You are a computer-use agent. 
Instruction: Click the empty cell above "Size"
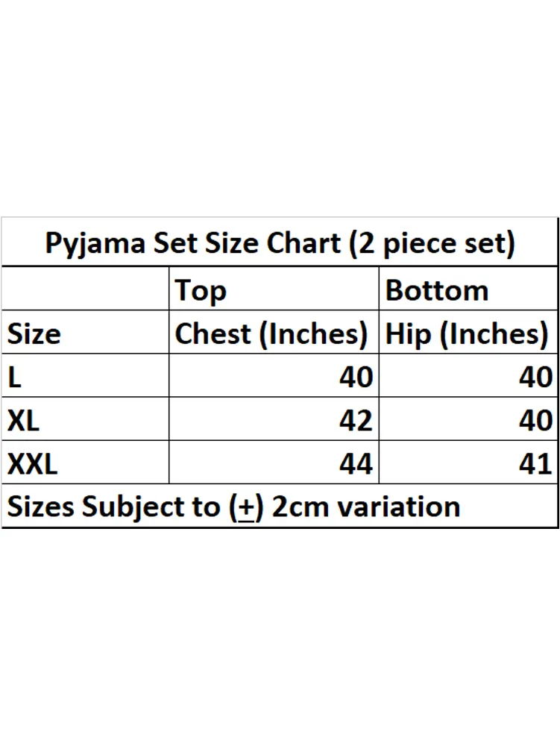click(x=86, y=289)
